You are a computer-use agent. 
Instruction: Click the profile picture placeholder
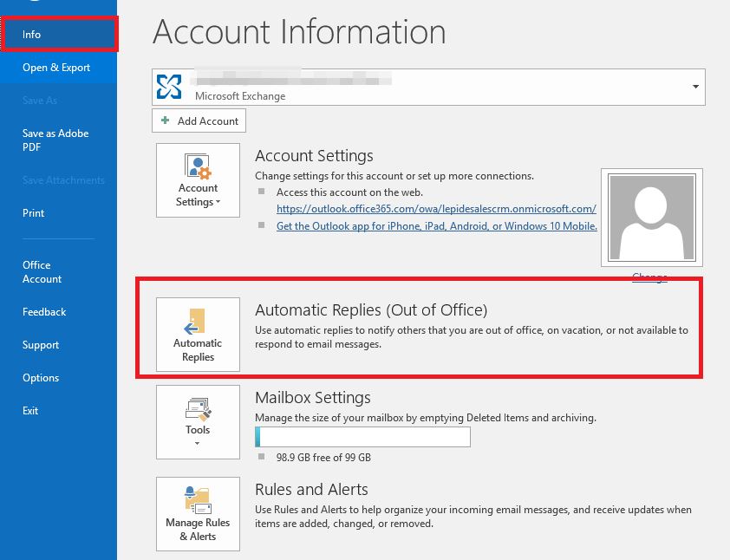coord(652,218)
